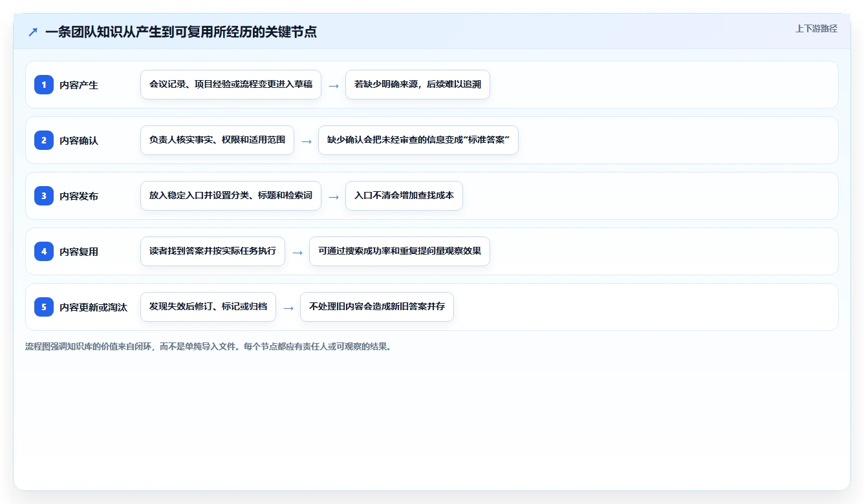Image resolution: width=864 pixels, height=504 pixels.
Task: Click the box 放入稳定入口并设置分类、标题和检索词
Action: (x=231, y=196)
